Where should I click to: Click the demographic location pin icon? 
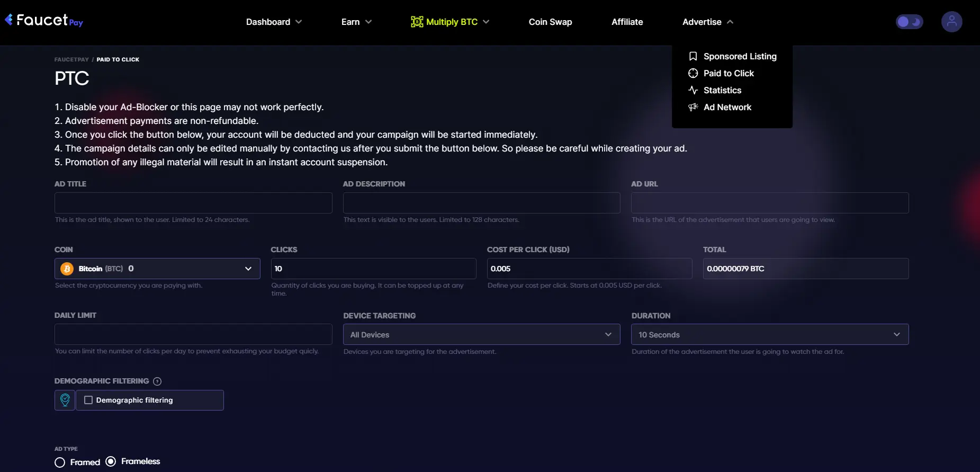[65, 400]
